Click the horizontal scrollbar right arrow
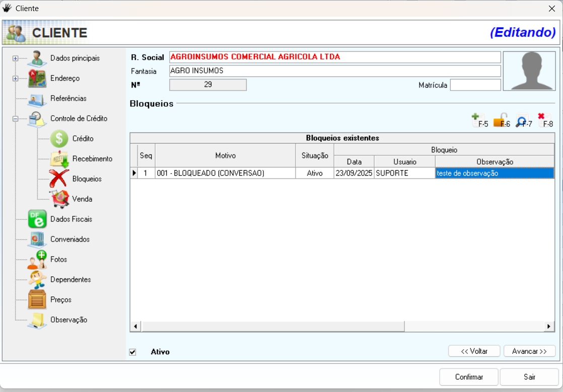Viewport: 563px width, 392px height. tap(549, 327)
